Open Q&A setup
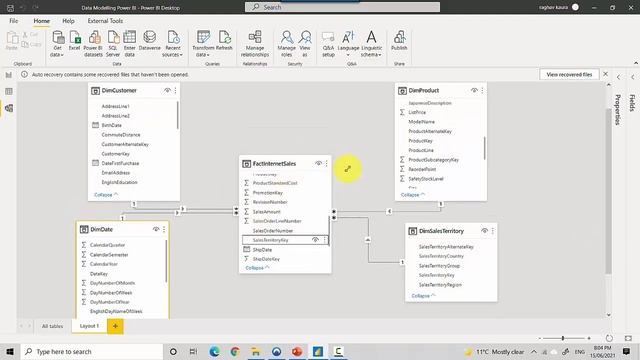 coord(328,43)
